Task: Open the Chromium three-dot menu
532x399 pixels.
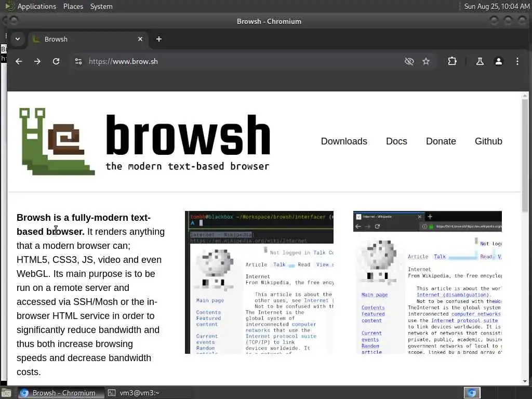Action: coord(517,61)
